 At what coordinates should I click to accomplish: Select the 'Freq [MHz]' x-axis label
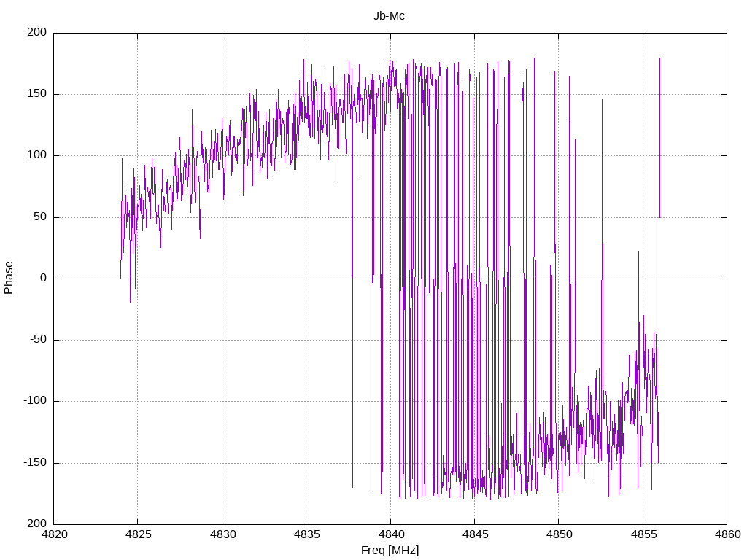[x=390, y=551]
